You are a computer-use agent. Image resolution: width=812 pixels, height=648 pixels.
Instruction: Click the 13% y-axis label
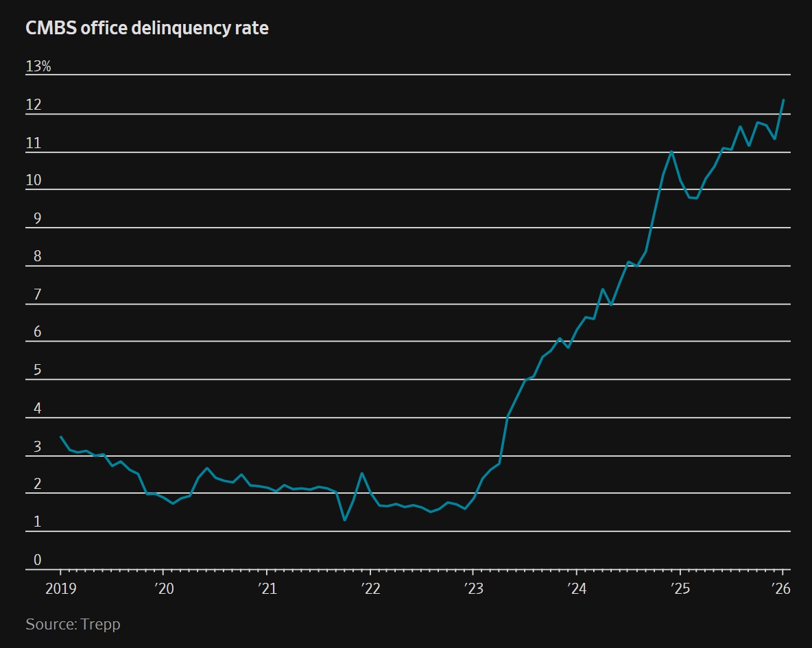38,67
